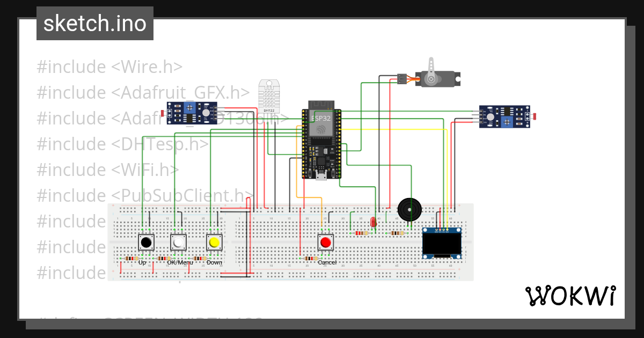Click the piezo buzzer

coord(411,209)
